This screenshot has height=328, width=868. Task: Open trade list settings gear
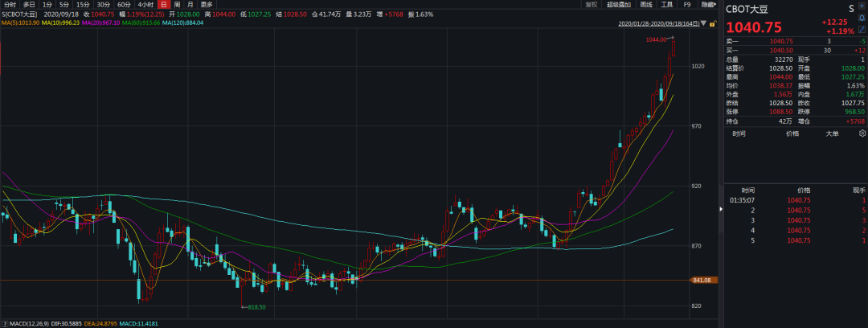[x=862, y=133]
